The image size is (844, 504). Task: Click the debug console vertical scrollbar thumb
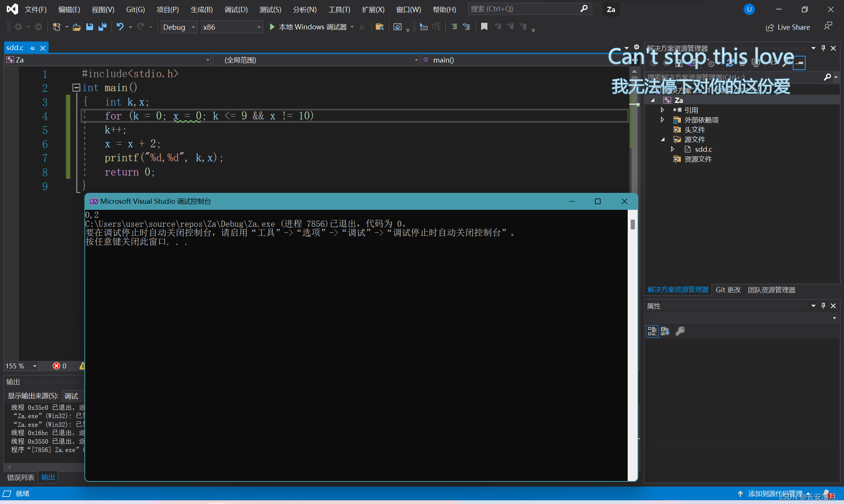click(x=633, y=225)
